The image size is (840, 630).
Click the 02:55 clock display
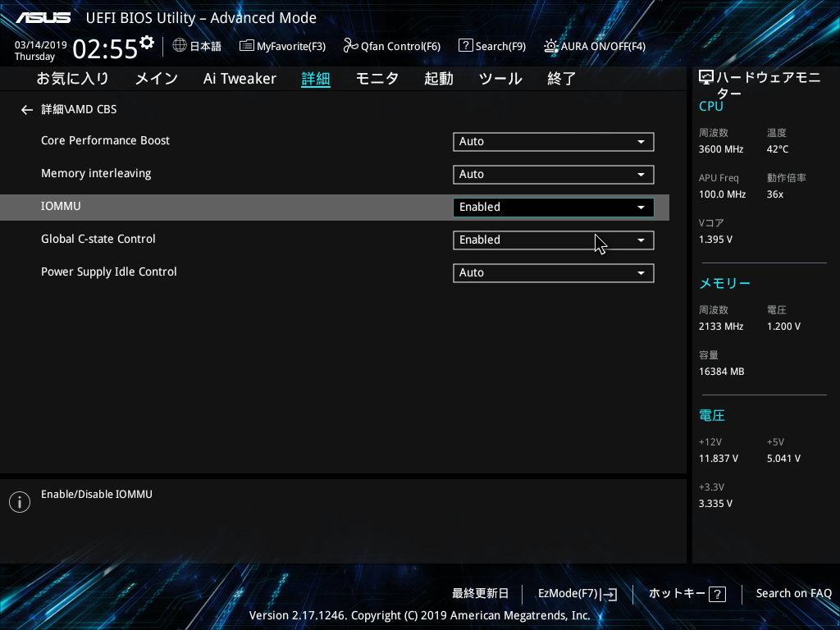point(105,48)
